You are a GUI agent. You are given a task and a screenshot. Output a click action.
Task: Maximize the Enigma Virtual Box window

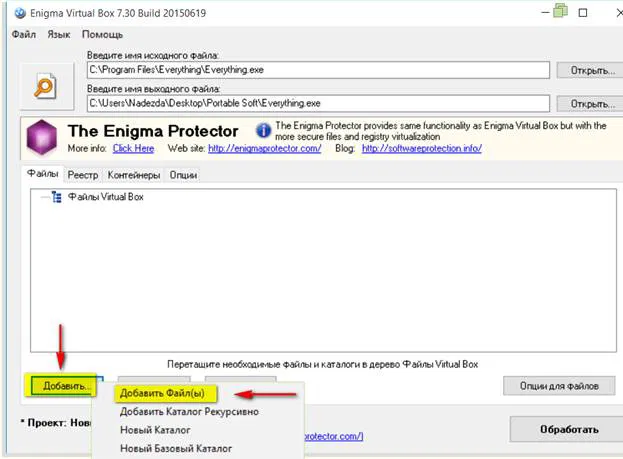pyautogui.click(x=583, y=13)
